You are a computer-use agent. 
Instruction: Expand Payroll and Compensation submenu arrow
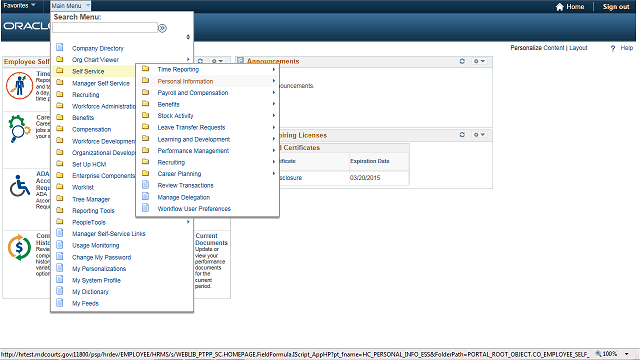click(x=274, y=93)
